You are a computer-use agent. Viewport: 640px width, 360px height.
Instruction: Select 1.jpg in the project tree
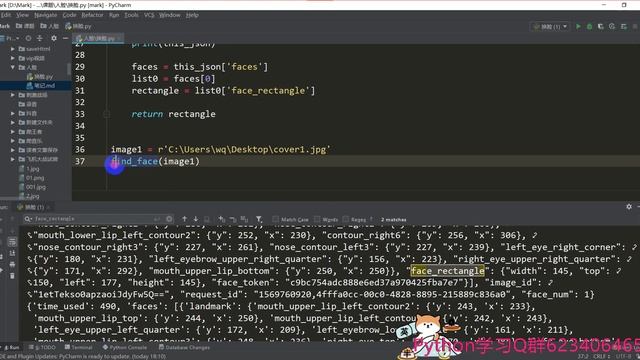(29, 169)
